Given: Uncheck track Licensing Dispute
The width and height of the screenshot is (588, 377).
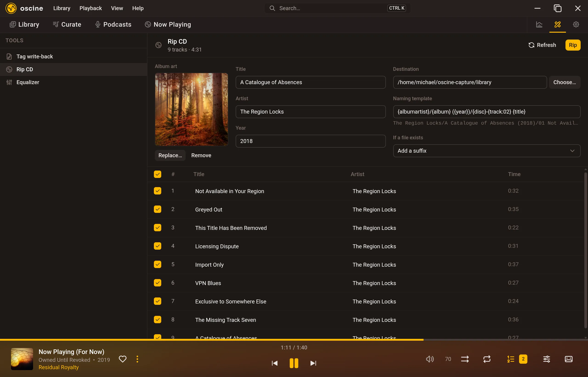Looking at the screenshot, I should pos(158,246).
